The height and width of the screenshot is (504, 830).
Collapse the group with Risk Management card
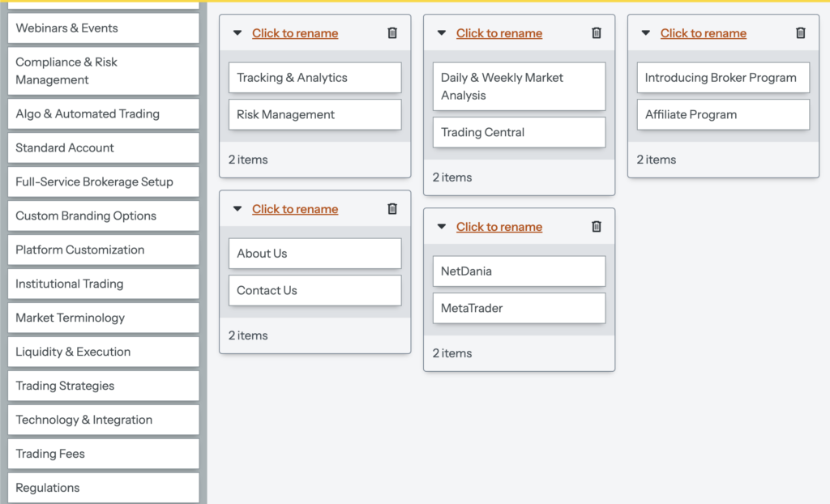tap(237, 33)
